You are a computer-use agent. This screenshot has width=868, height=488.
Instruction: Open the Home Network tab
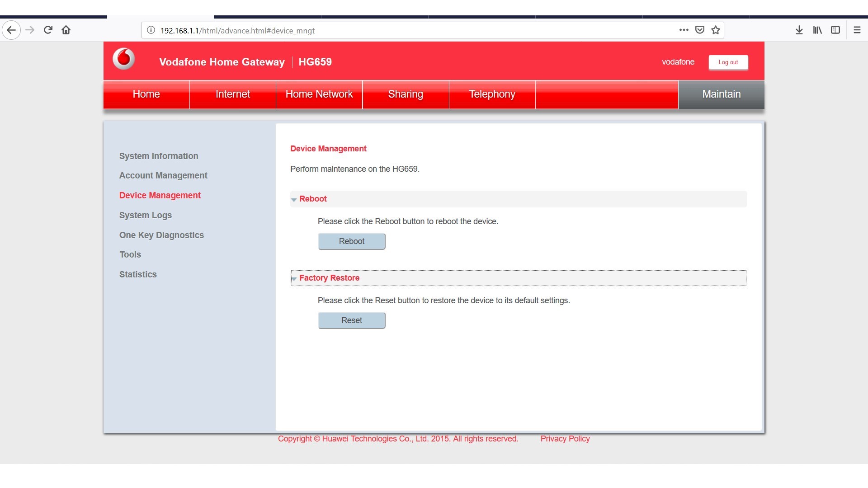tap(319, 94)
